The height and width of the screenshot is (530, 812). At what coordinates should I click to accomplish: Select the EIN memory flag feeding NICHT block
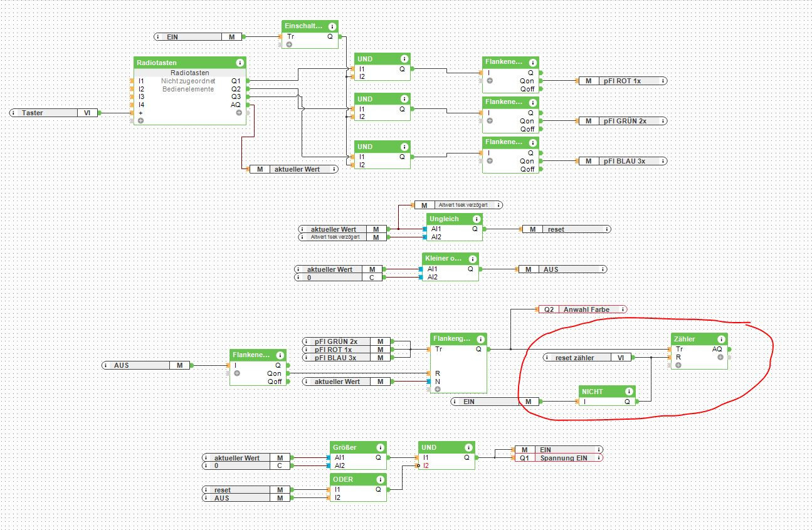click(x=495, y=402)
